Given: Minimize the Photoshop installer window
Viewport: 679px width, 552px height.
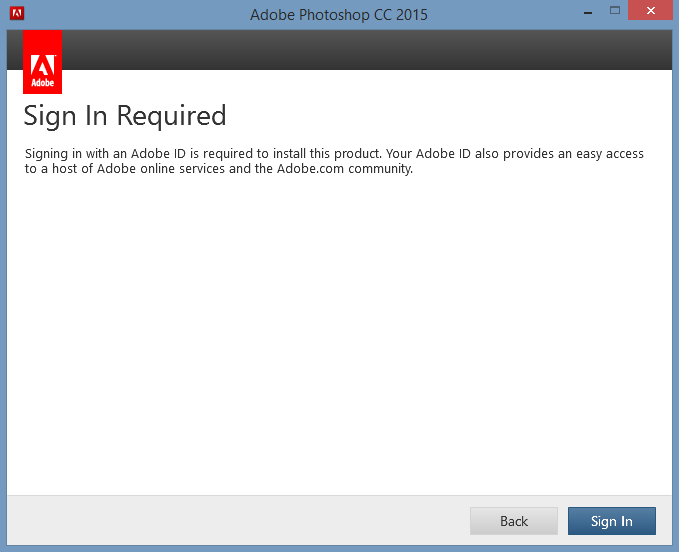Looking at the screenshot, I should click(x=588, y=12).
